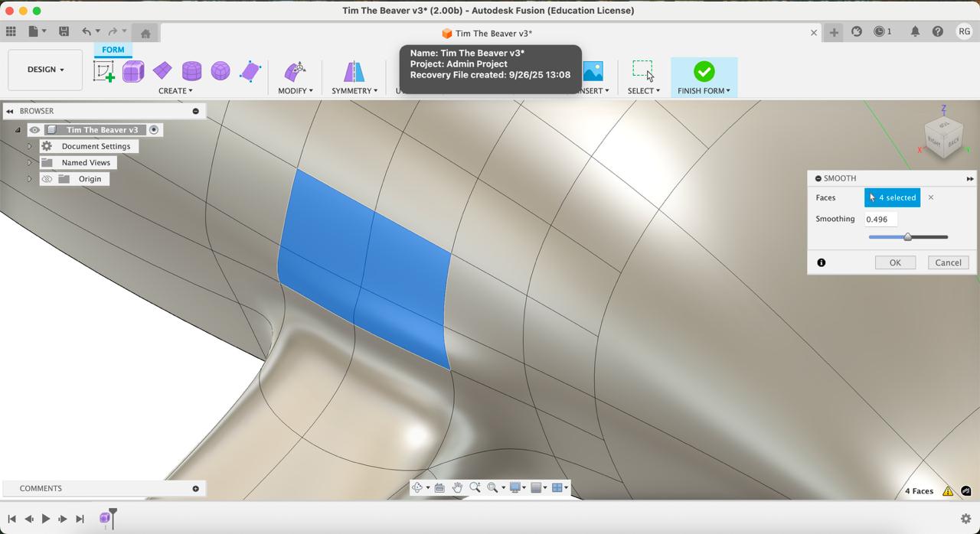The height and width of the screenshot is (534, 980).
Task: Open the DESIGN workspace dropdown
Action: 45,70
